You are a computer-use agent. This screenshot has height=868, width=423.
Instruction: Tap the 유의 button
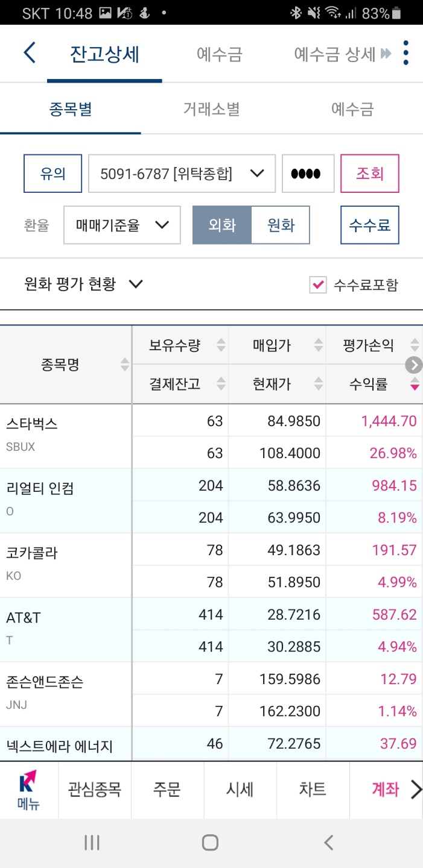coord(52,174)
